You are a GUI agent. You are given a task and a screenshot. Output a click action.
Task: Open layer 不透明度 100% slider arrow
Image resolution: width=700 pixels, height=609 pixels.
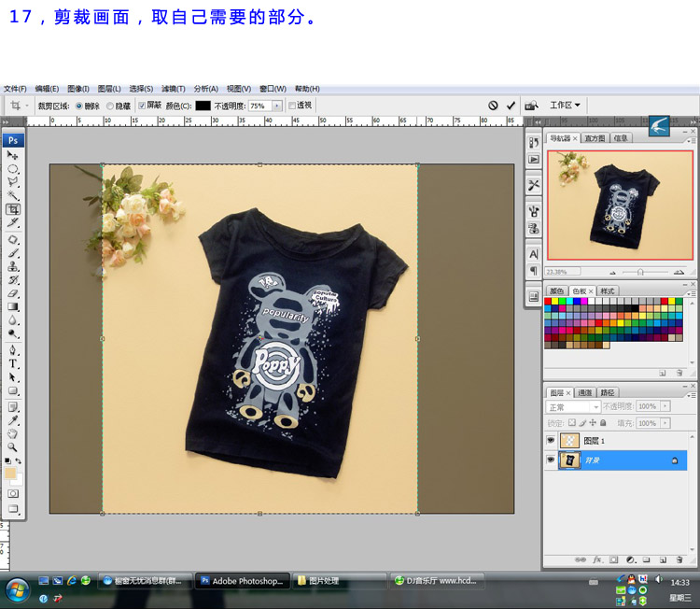pos(665,406)
